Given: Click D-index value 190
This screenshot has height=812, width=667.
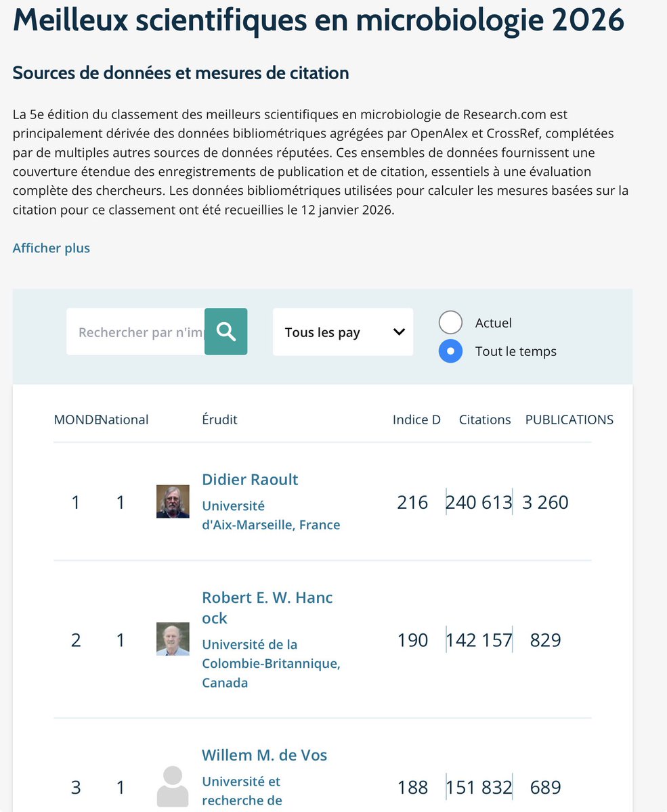Looking at the screenshot, I should [x=412, y=640].
